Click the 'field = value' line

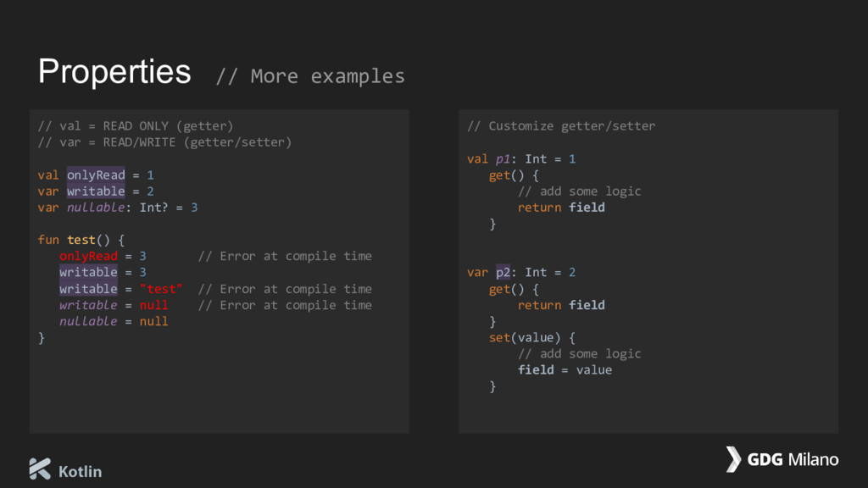565,370
